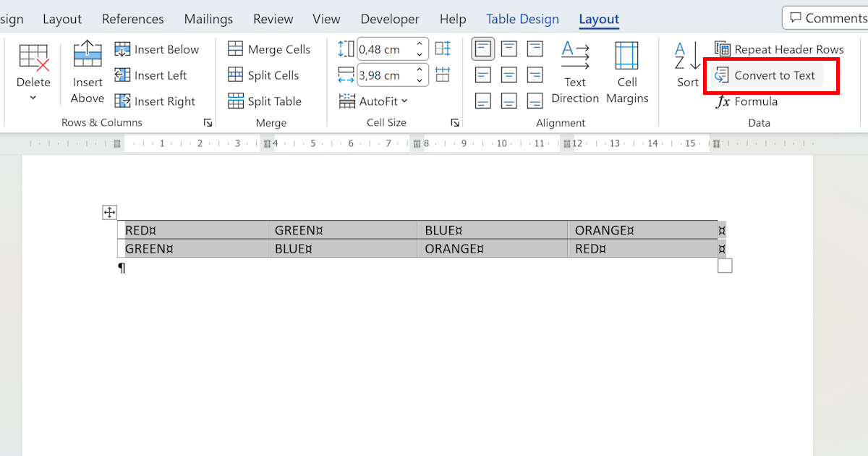Viewport: 868px width, 456px height.
Task: Switch to the Table Design tab
Action: point(522,19)
